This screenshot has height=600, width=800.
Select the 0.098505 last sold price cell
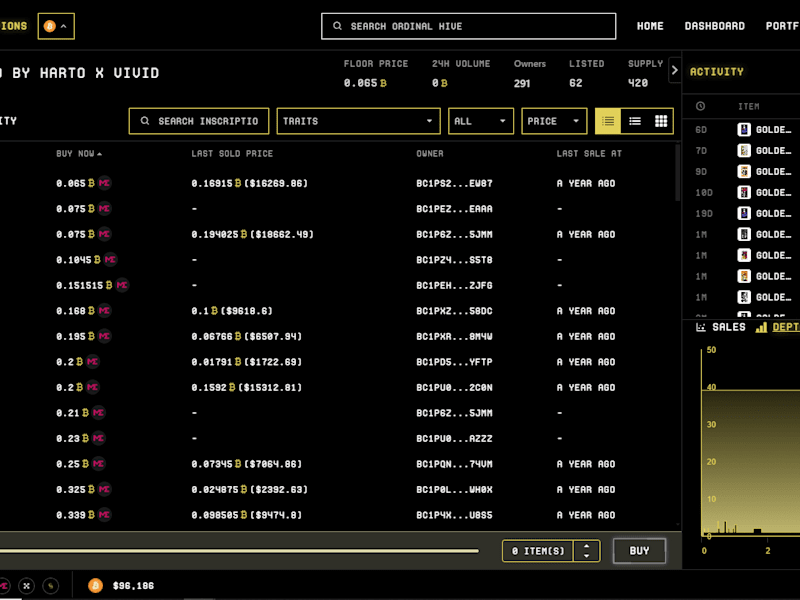pyautogui.click(x=247, y=515)
